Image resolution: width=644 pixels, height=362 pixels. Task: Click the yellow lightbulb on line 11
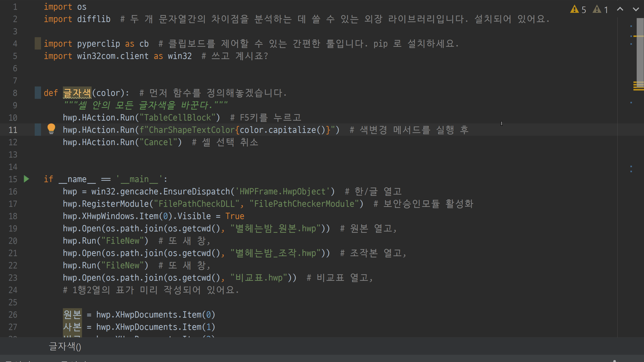point(51,128)
